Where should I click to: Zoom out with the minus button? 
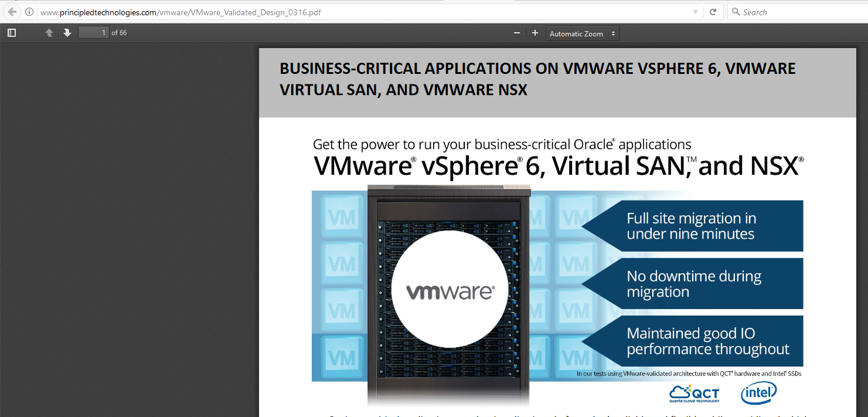point(516,33)
